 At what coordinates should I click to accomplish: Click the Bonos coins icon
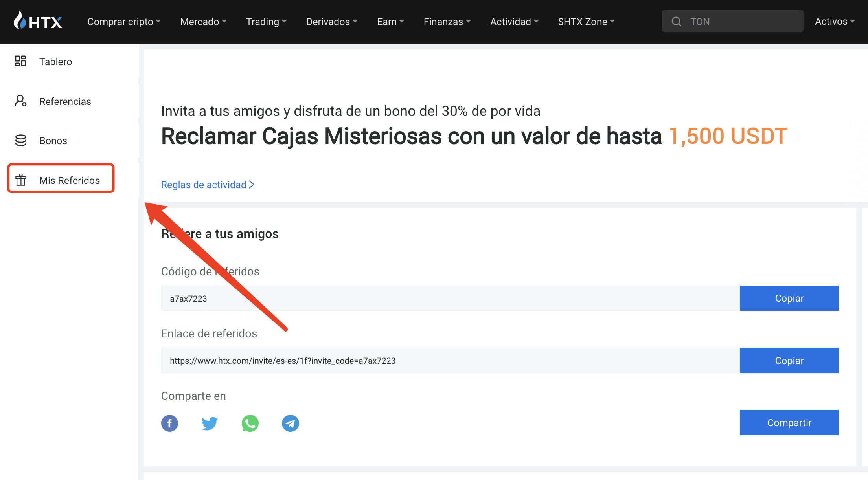[20, 140]
